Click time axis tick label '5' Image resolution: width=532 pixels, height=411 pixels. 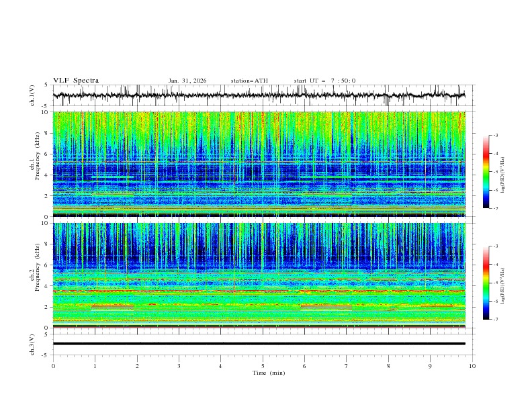tap(263, 366)
